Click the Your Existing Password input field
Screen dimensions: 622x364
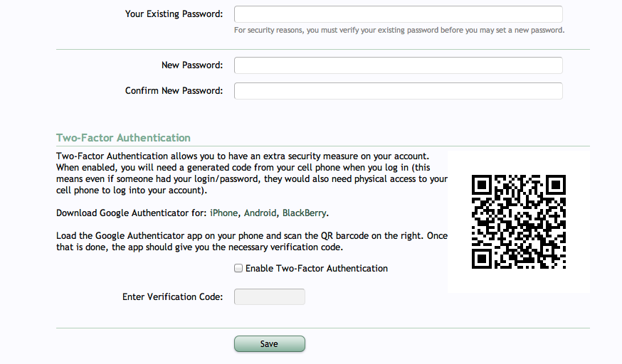pos(399,14)
